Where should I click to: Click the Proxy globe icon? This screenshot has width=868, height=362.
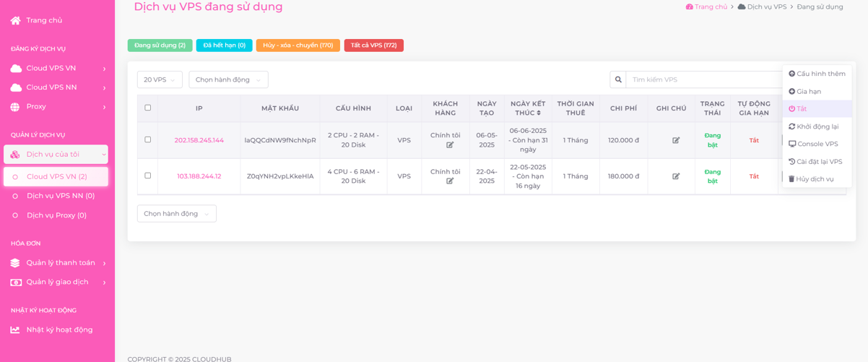click(x=15, y=107)
